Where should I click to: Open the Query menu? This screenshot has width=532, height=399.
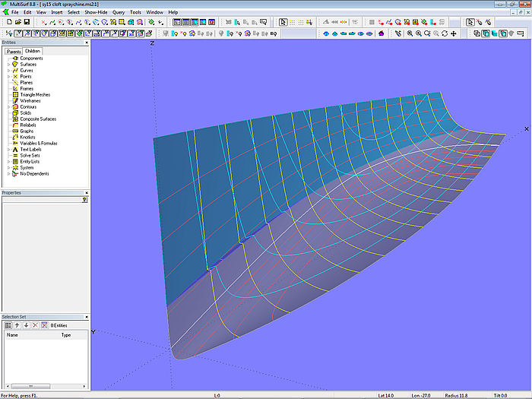point(119,12)
